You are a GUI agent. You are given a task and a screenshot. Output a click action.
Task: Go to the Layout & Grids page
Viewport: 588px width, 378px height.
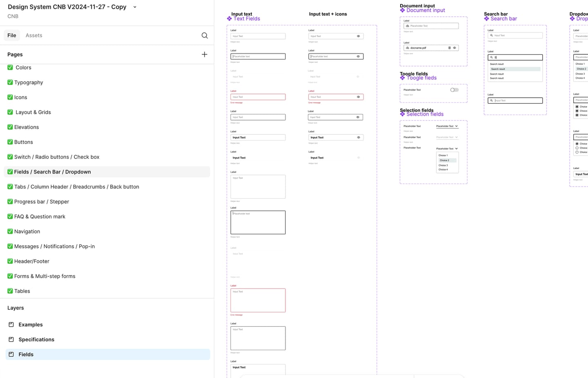tap(107, 112)
